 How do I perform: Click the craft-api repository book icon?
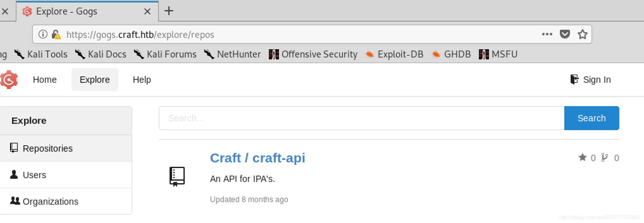click(177, 177)
